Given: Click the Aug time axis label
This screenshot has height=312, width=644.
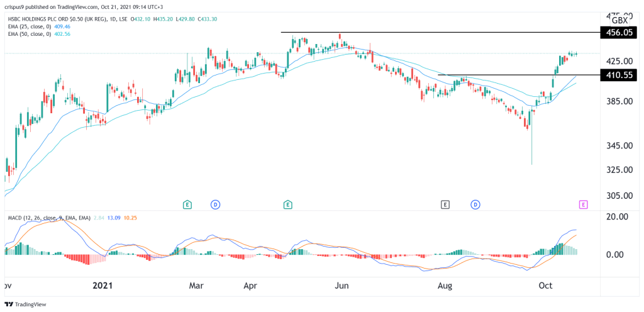Looking at the screenshot, I should coord(445,285).
